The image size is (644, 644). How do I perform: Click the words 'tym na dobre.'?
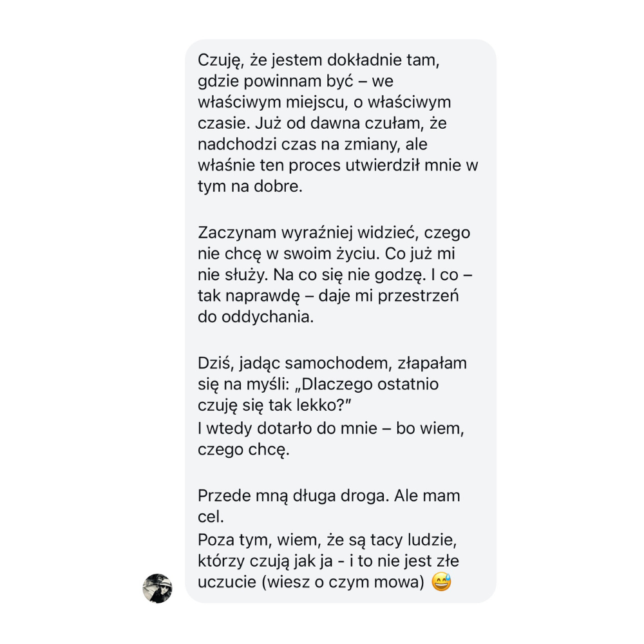click(250, 187)
